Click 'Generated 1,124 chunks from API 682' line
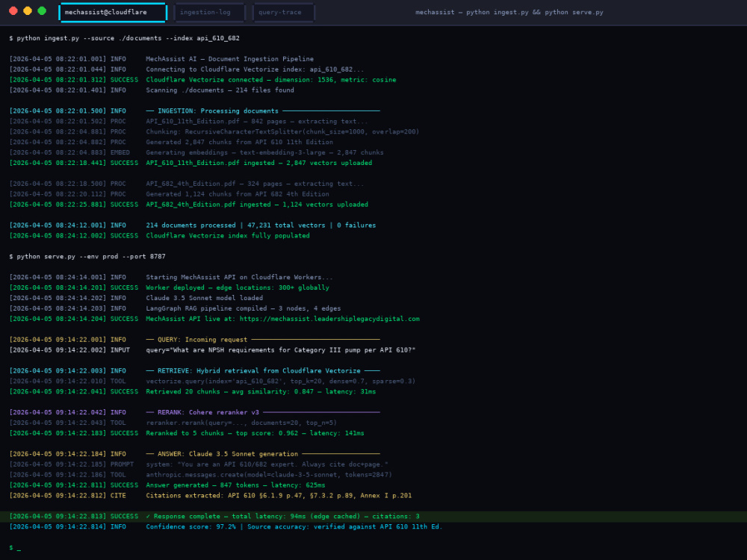The height and width of the screenshot is (560, 747). (169, 194)
